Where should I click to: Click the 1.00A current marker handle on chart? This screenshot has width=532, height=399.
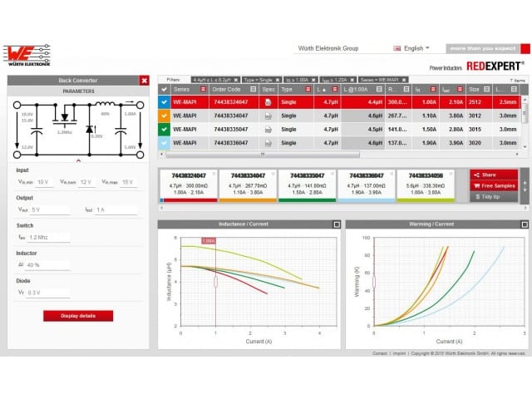click(x=215, y=282)
